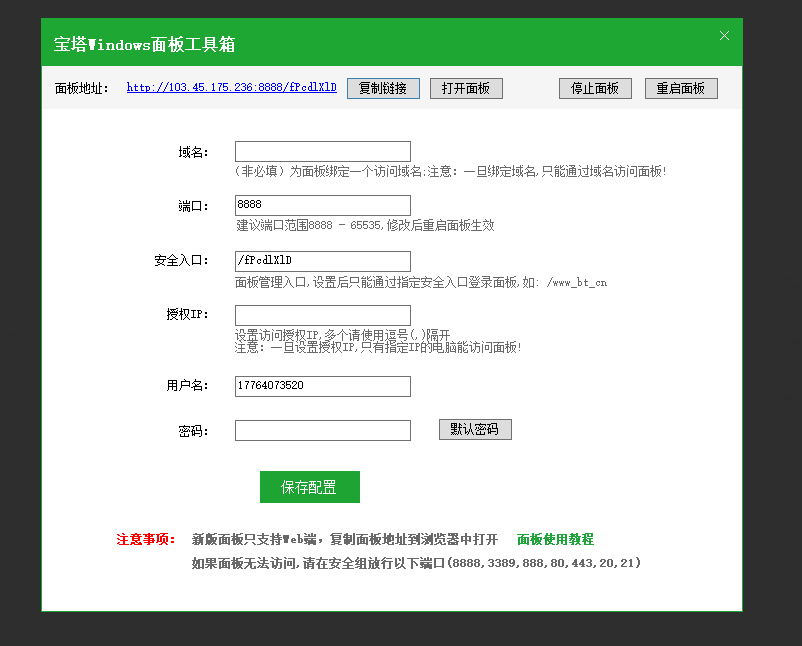Screen dimensions: 802x646
Task: Edit the 安全入口 field with /fPcdlXlD
Action: click(323, 261)
